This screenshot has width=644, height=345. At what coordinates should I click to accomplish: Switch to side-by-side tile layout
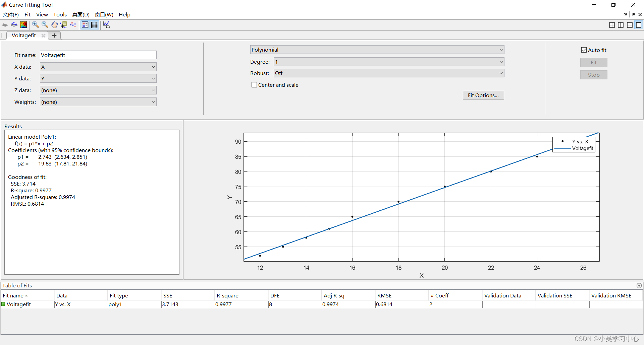click(621, 25)
